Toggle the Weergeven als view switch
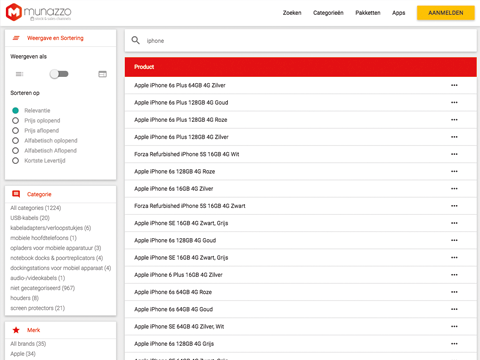The image size is (480, 360). click(59, 74)
